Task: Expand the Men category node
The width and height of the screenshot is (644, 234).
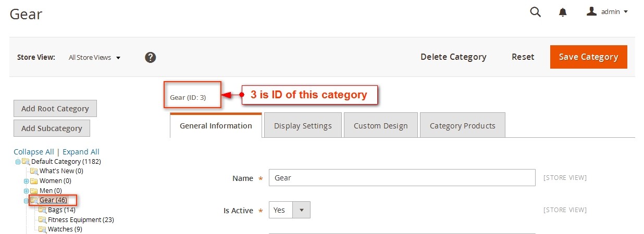Action: [26, 191]
